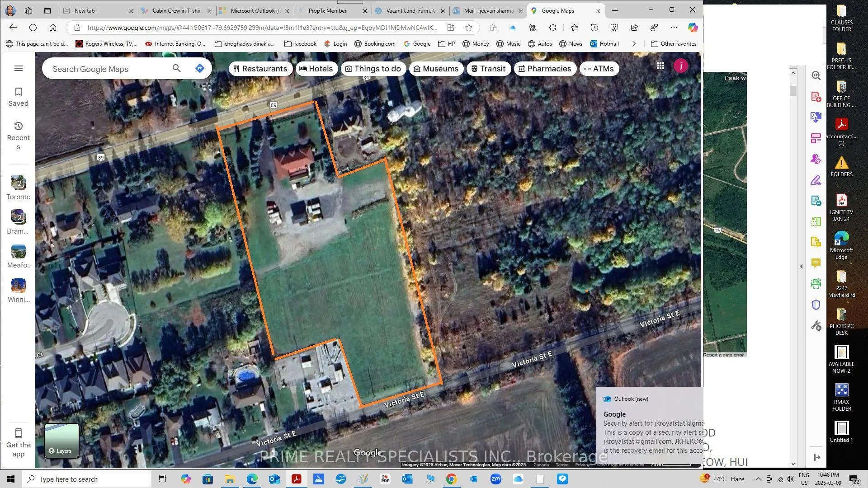Select the Pharmacies filter chip
Viewport: 868px width, 488px height.
click(545, 69)
